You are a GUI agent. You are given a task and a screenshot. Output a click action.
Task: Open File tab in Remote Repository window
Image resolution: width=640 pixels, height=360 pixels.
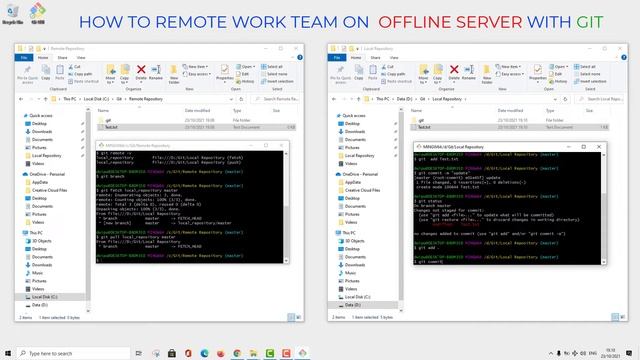click(24, 58)
